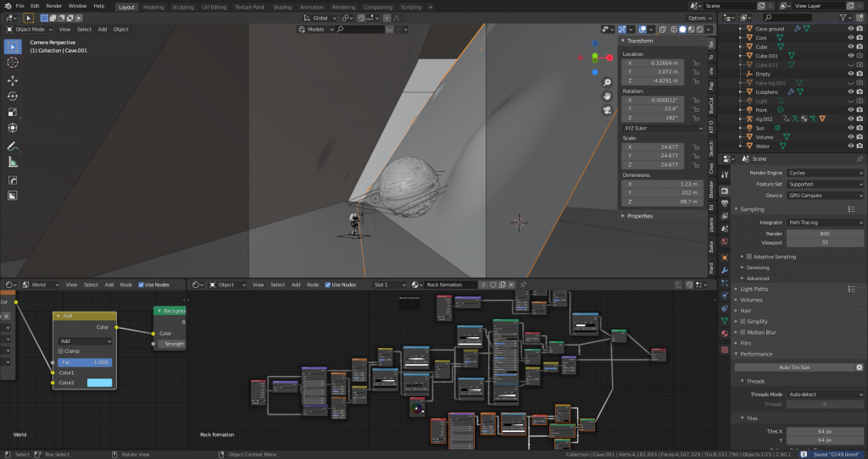Switch to the Sculpting workspace tab
The width and height of the screenshot is (868, 459).
(182, 6)
